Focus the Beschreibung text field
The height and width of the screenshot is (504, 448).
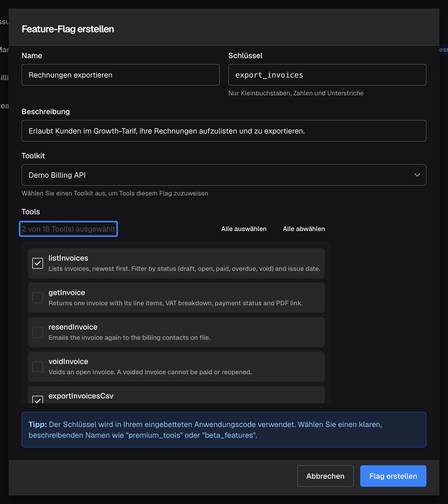click(224, 131)
